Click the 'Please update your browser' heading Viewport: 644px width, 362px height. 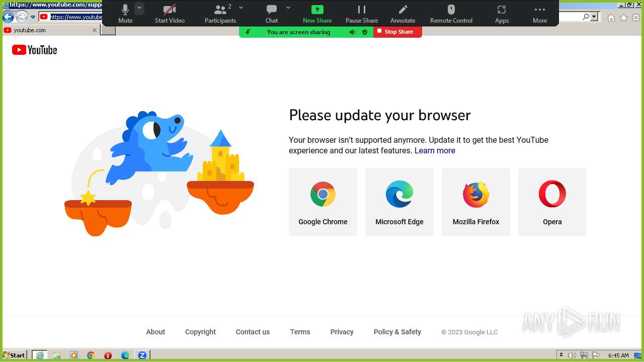point(380,115)
